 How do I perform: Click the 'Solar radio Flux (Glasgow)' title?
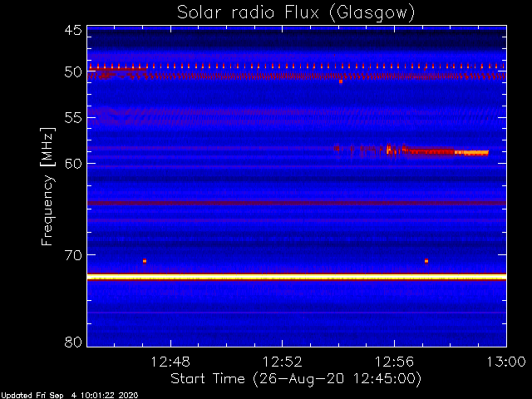pyautogui.click(x=296, y=13)
